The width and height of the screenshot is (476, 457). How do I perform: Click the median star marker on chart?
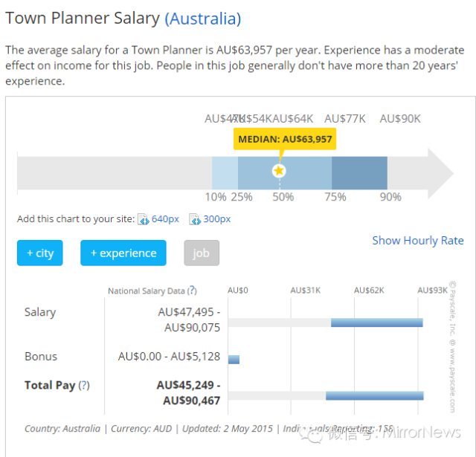click(x=279, y=171)
